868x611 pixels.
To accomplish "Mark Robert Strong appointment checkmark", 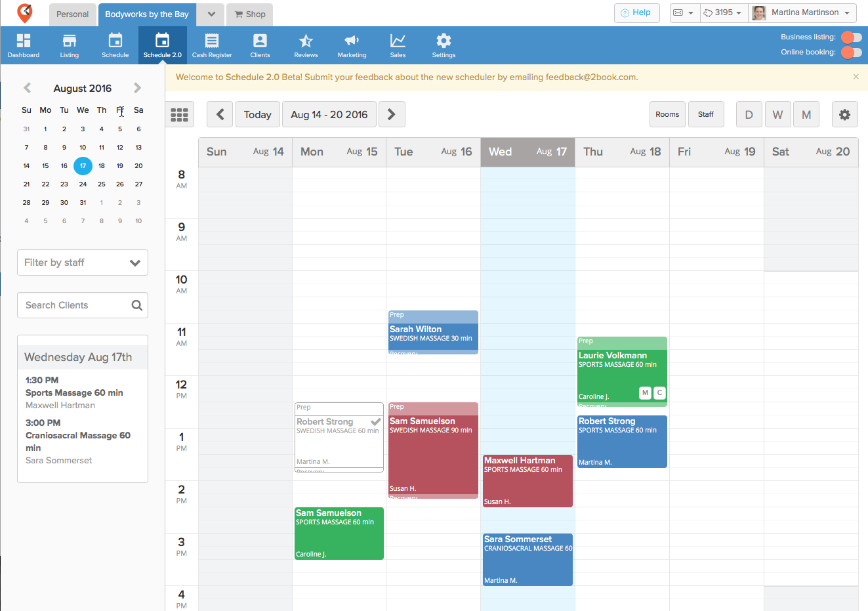I will (376, 422).
